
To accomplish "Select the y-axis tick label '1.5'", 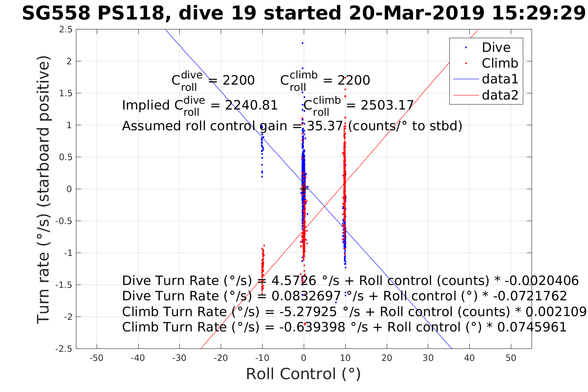I will click(x=66, y=93).
